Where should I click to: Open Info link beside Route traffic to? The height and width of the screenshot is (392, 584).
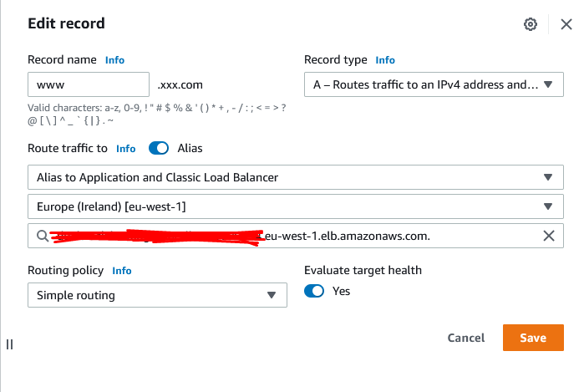point(126,149)
